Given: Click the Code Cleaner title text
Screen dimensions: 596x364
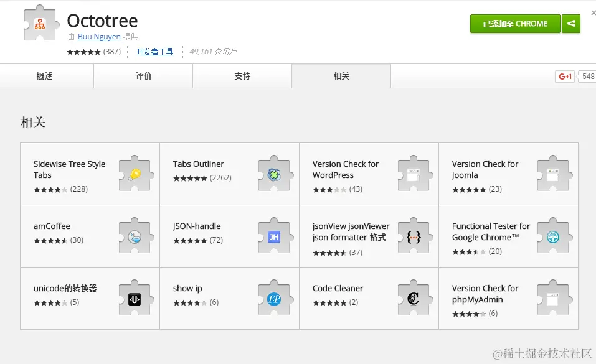Looking at the screenshot, I should [x=338, y=288].
